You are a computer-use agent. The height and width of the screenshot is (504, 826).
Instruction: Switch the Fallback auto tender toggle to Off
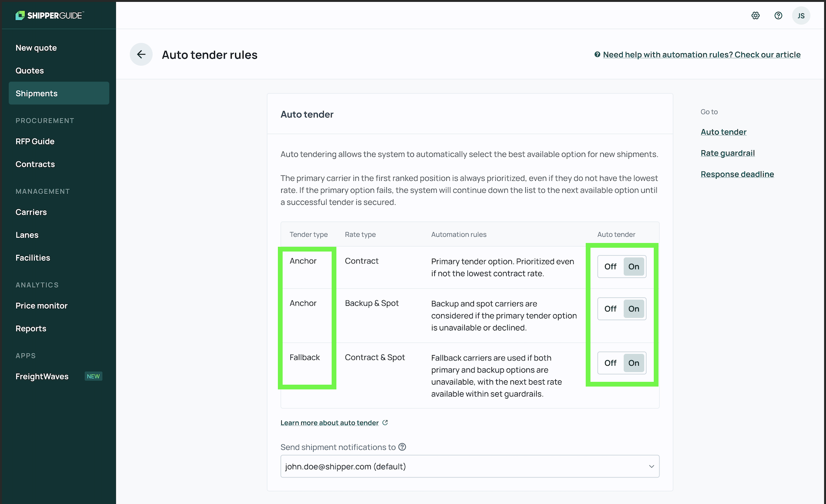coord(610,363)
